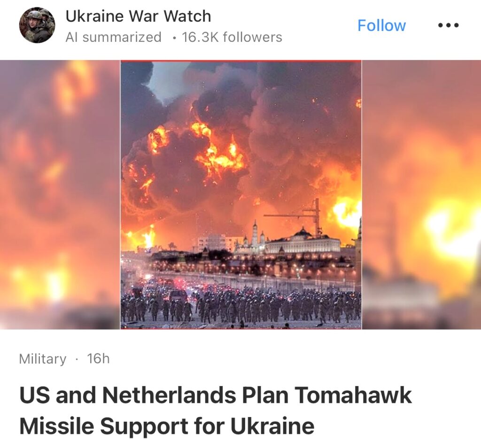Click the white palace building in photo
Viewport: 481px width, 448px height.
pos(302,243)
